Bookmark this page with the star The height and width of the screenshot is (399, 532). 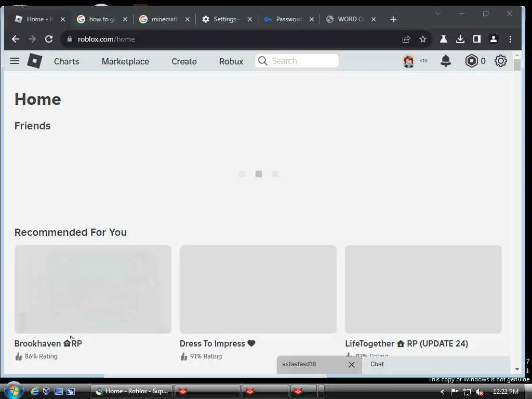pos(423,39)
